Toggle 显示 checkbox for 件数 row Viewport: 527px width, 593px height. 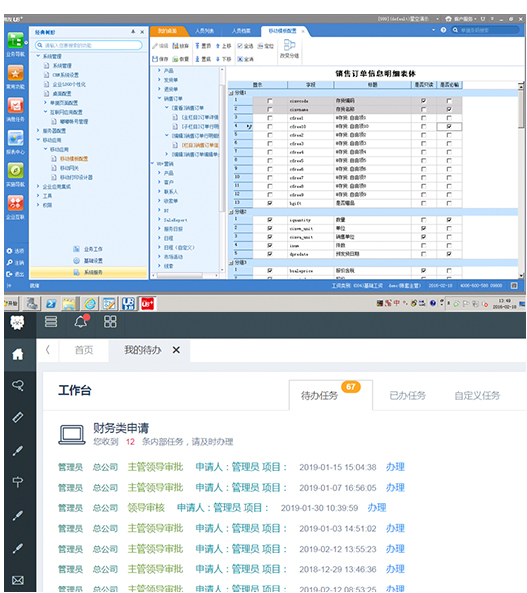point(270,245)
